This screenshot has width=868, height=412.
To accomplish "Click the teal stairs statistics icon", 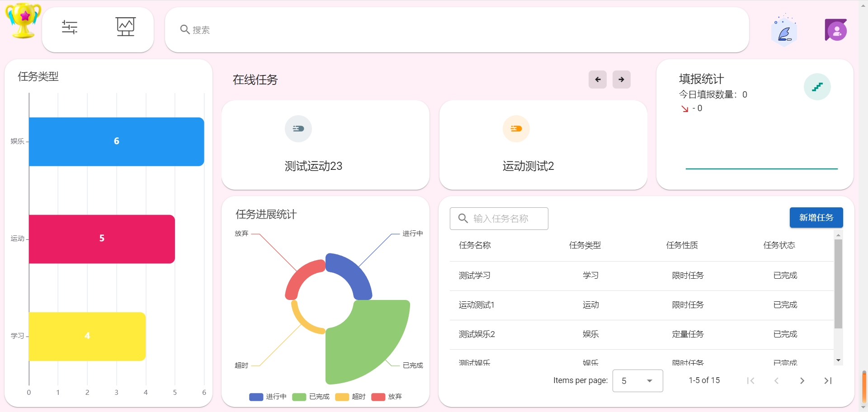I will click(x=817, y=87).
